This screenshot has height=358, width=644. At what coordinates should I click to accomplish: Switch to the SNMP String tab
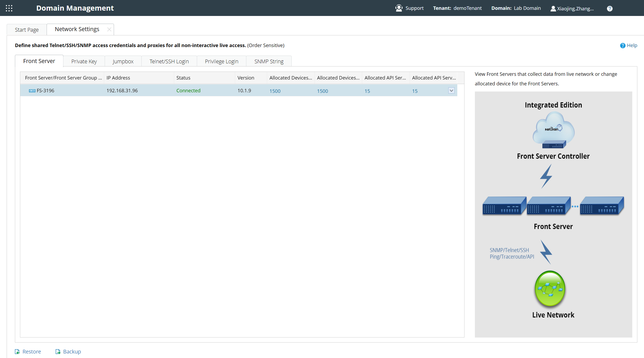pyautogui.click(x=269, y=61)
